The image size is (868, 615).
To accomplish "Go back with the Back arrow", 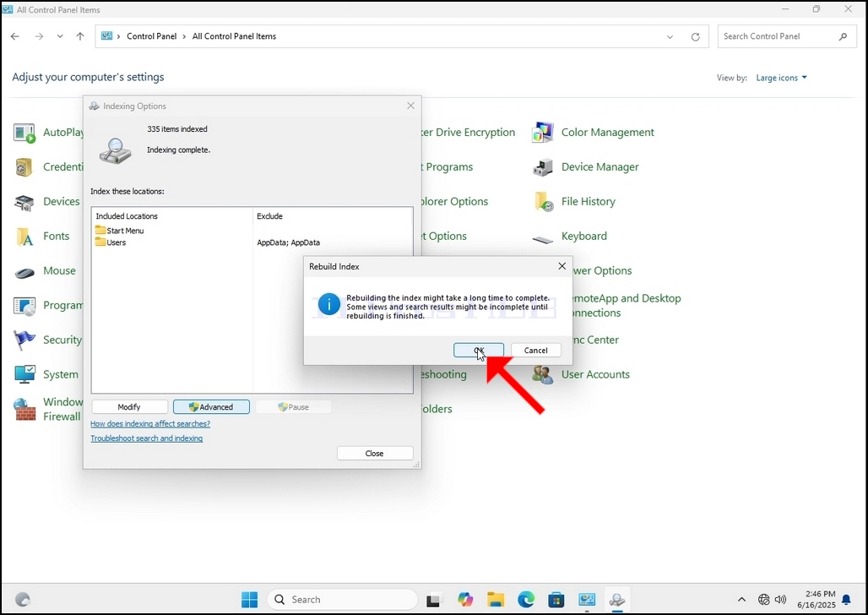I will [15, 36].
